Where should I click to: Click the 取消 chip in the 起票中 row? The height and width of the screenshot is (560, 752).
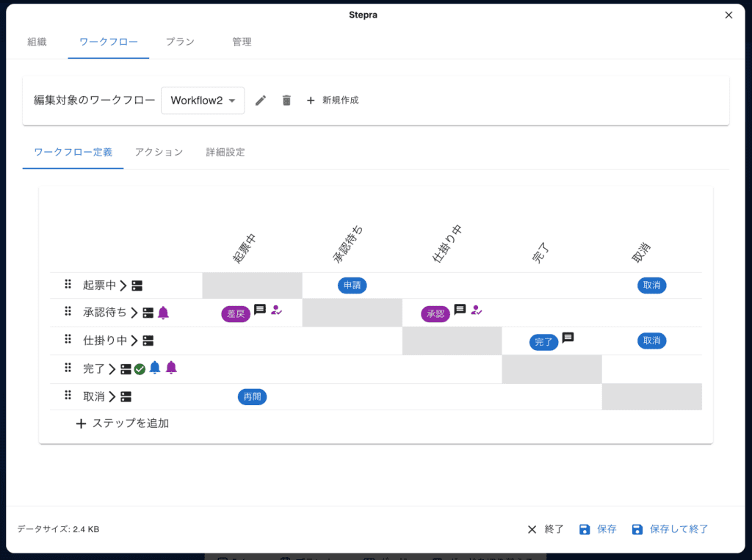tap(652, 286)
